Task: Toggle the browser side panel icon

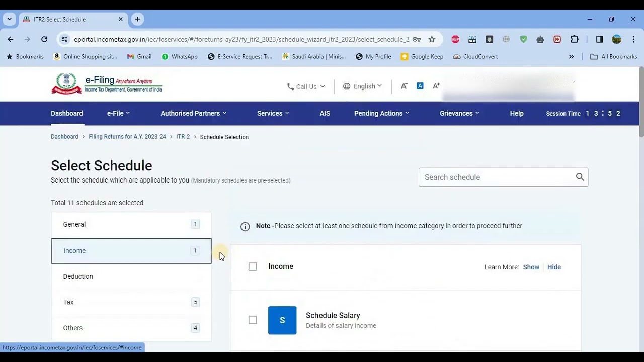Action: [x=599, y=39]
